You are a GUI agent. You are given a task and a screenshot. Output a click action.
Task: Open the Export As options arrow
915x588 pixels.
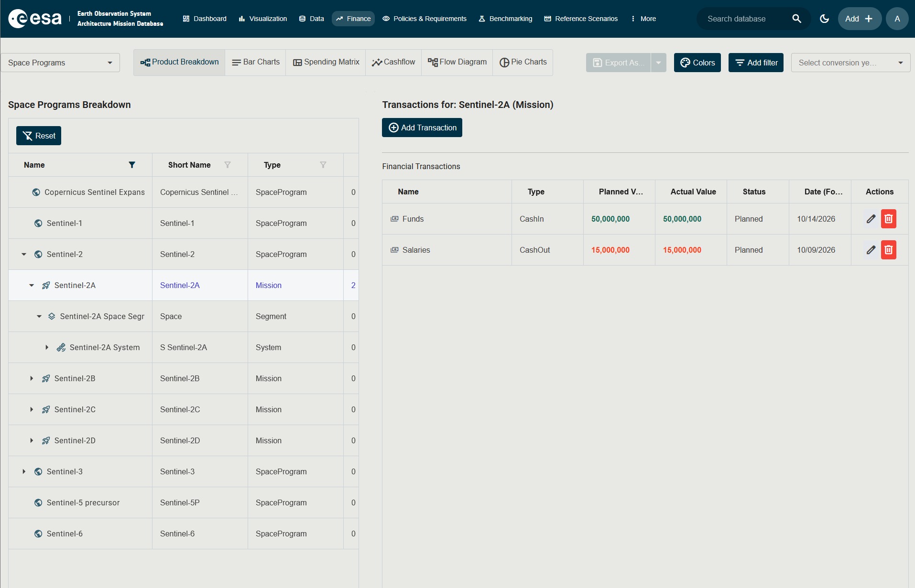pos(658,63)
